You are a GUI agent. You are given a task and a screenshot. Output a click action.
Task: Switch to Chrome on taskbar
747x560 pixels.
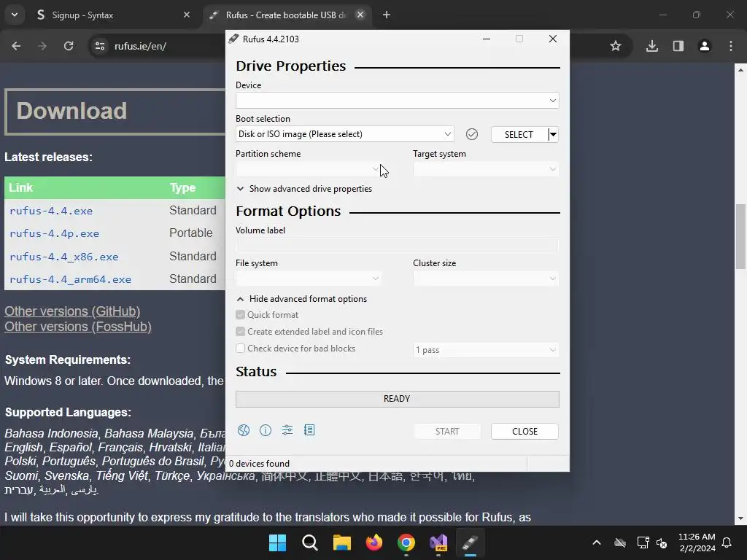click(406, 542)
